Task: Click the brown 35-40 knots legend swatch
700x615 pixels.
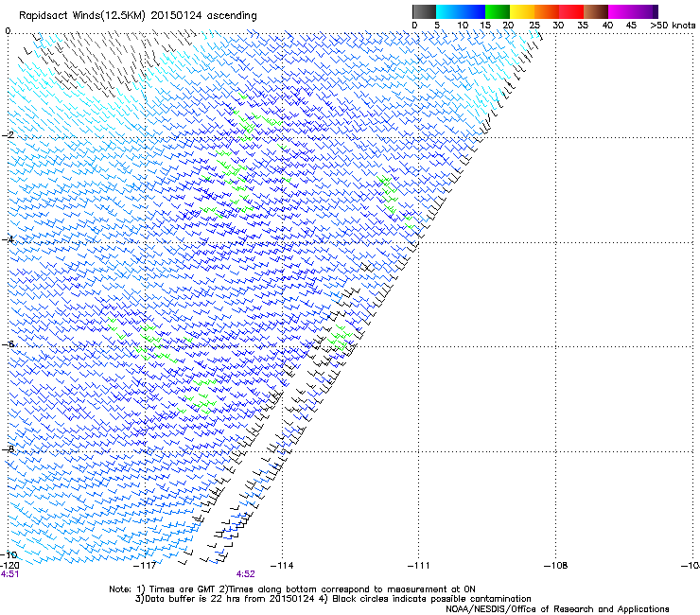Action: (x=596, y=11)
